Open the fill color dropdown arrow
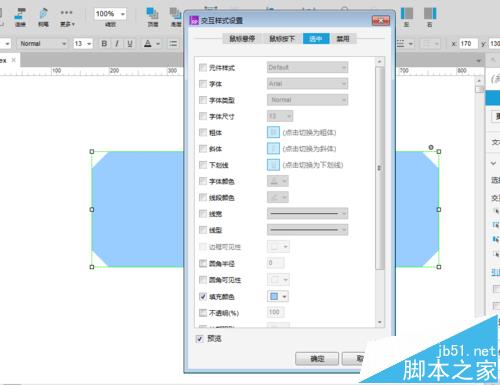This screenshot has height=385, width=500. point(284,296)
